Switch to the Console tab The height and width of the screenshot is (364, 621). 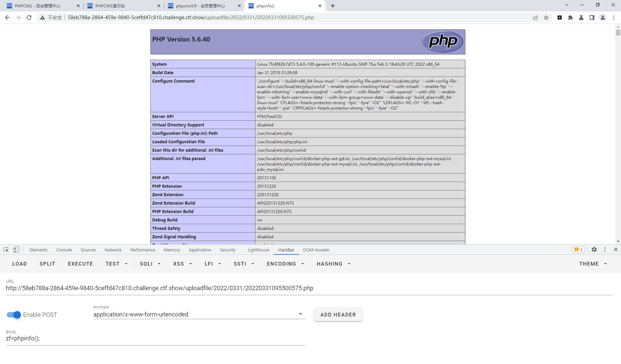coord(64,250)
